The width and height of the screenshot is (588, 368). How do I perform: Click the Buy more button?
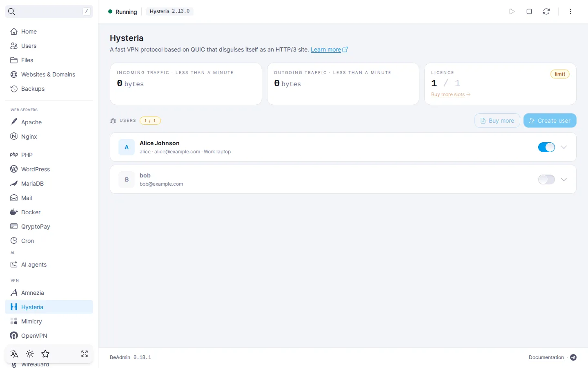coord(497,121)
